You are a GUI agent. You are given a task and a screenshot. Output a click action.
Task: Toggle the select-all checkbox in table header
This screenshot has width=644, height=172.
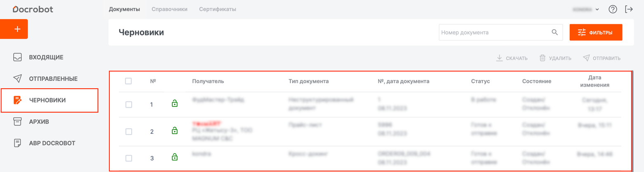pos(128,81)
